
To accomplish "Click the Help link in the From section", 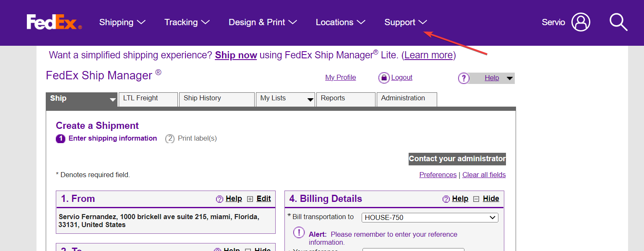I will click(x=234, y=199).
